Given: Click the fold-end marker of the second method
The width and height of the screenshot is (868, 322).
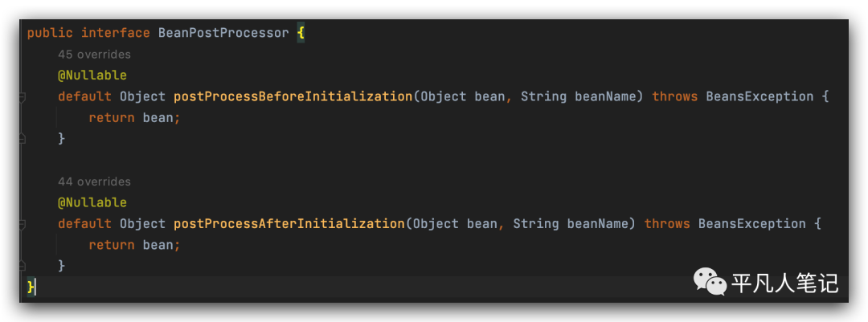Looking at the screenshot, I should tap(23, 266).
